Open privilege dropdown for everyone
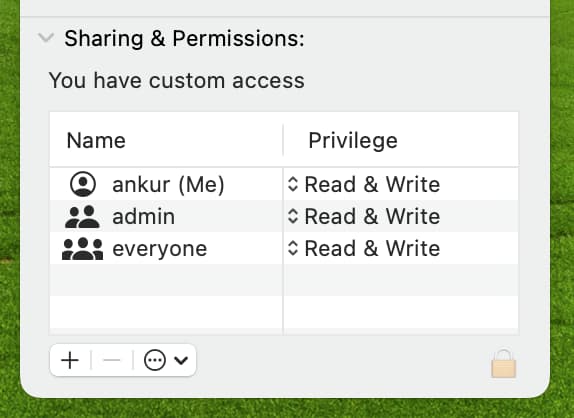574x418 pixels. [364, 249]
